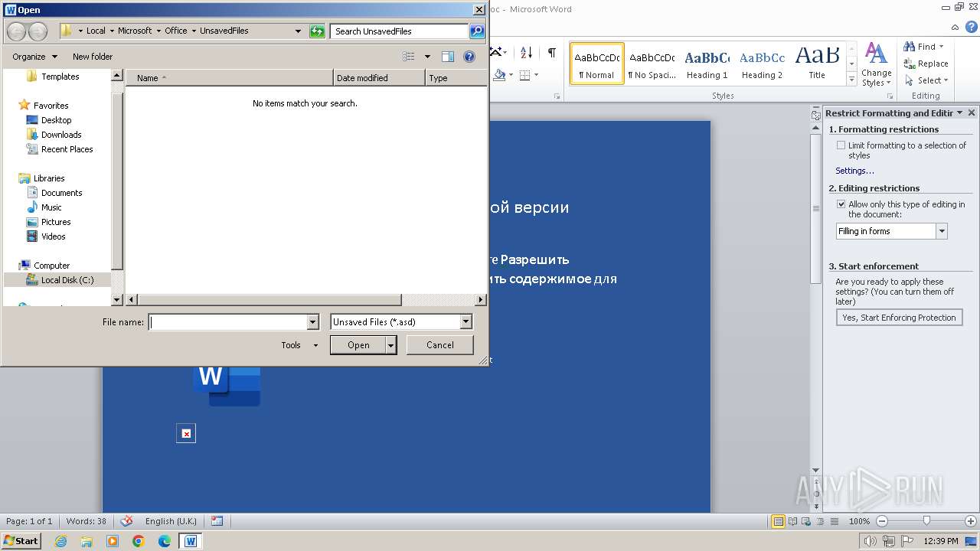Apply the Heading 1 style

click(x=707, y=64)
